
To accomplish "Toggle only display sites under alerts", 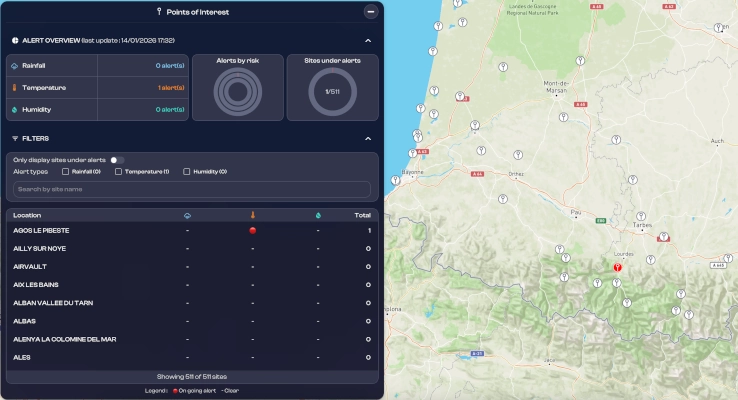I will (117, 160).
